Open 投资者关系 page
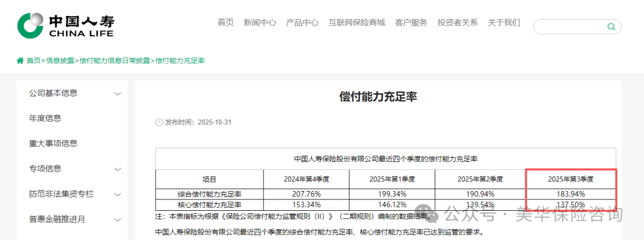 coord(457,23)
